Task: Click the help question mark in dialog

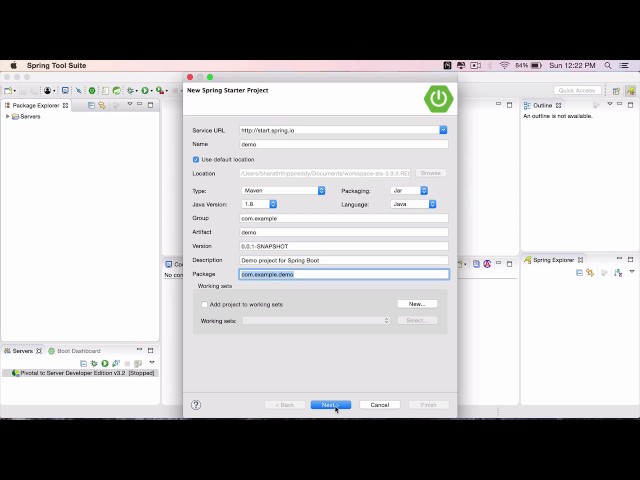Action: (196, 404)
